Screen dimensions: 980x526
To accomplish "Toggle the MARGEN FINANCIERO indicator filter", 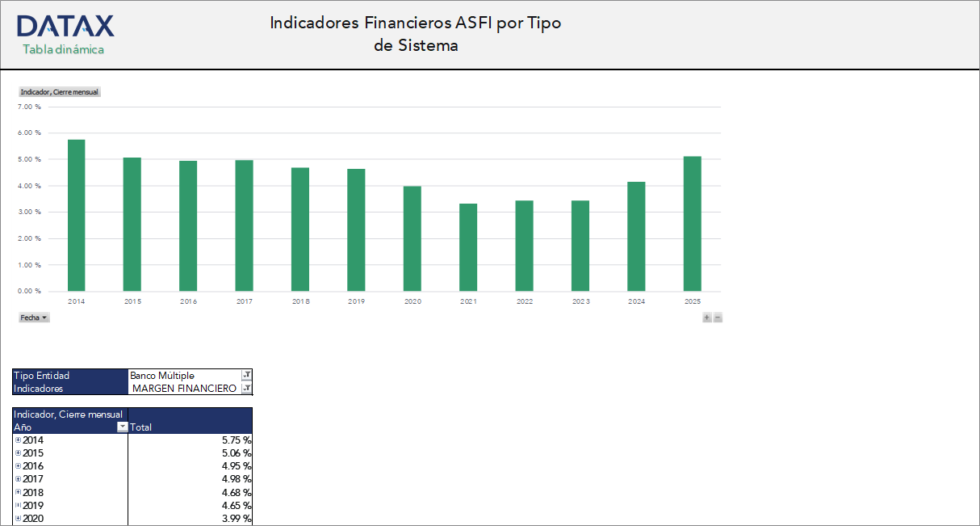I will point(186,388).
